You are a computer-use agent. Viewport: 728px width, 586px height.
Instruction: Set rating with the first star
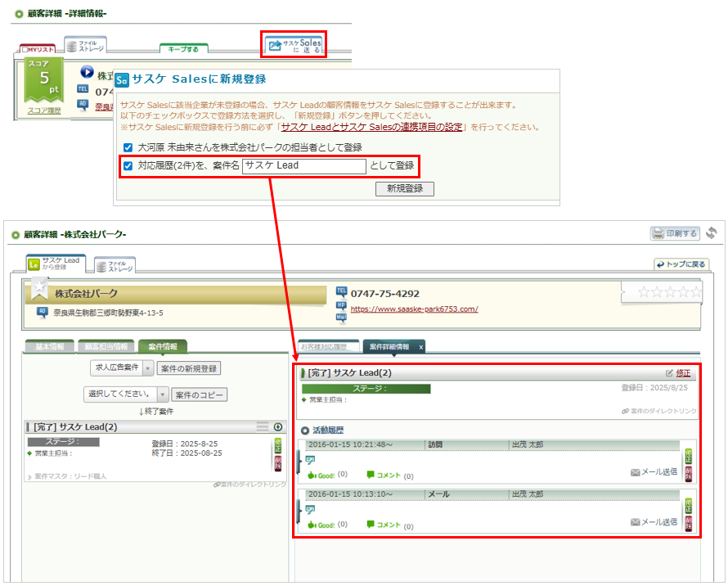tap(644, 292)
